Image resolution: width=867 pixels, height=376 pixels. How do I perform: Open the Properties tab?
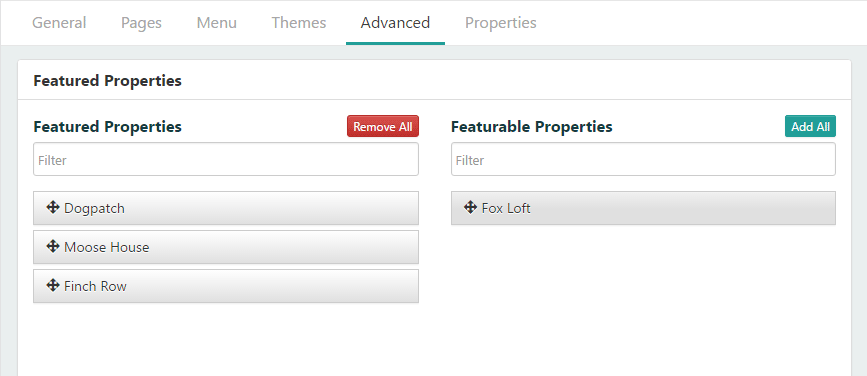500,23
